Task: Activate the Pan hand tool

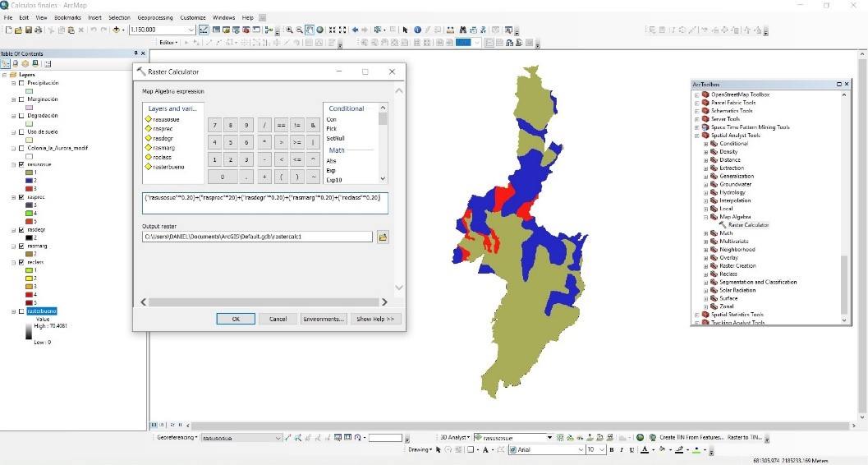Action: (310, 30)
